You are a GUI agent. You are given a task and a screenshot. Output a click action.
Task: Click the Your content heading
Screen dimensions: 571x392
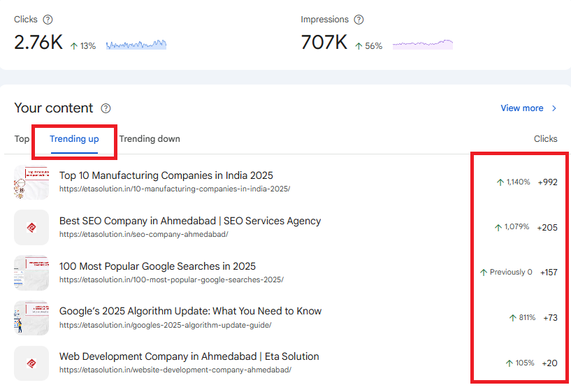click(54, 108)
